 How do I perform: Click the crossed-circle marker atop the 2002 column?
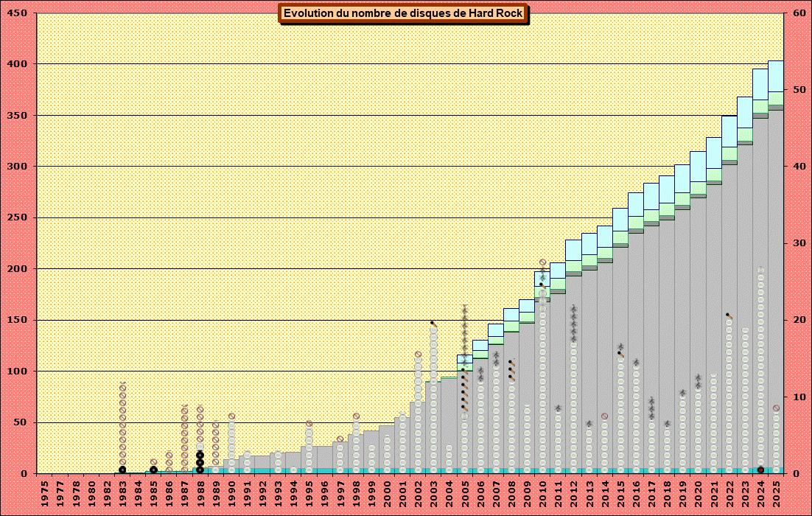(418, 355)
